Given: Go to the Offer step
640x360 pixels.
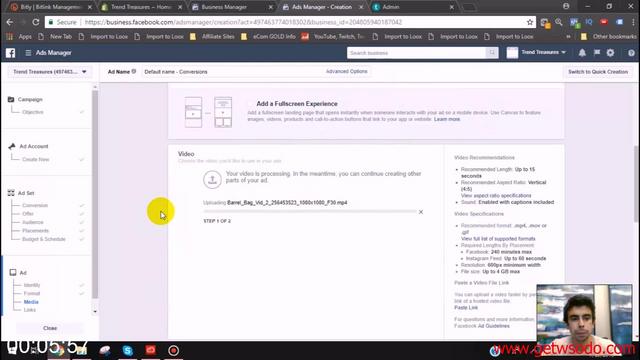Looking at the screenshot, I should pyautogui.click(x=28, y=213).
